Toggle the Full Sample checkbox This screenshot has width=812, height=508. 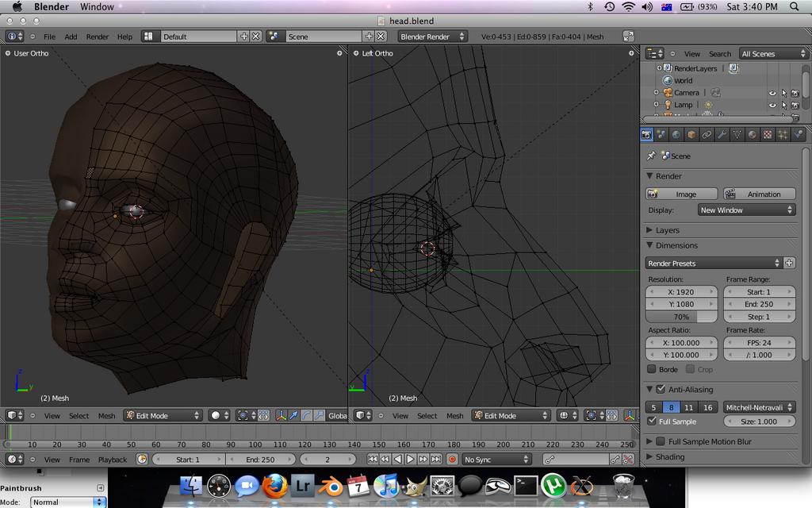[x=652, y=421]
